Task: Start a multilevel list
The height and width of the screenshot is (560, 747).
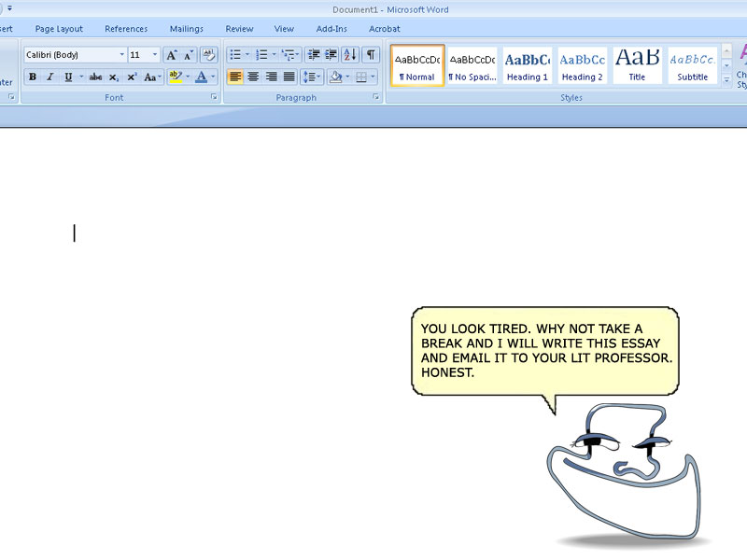Action: [x=289, y=55]
